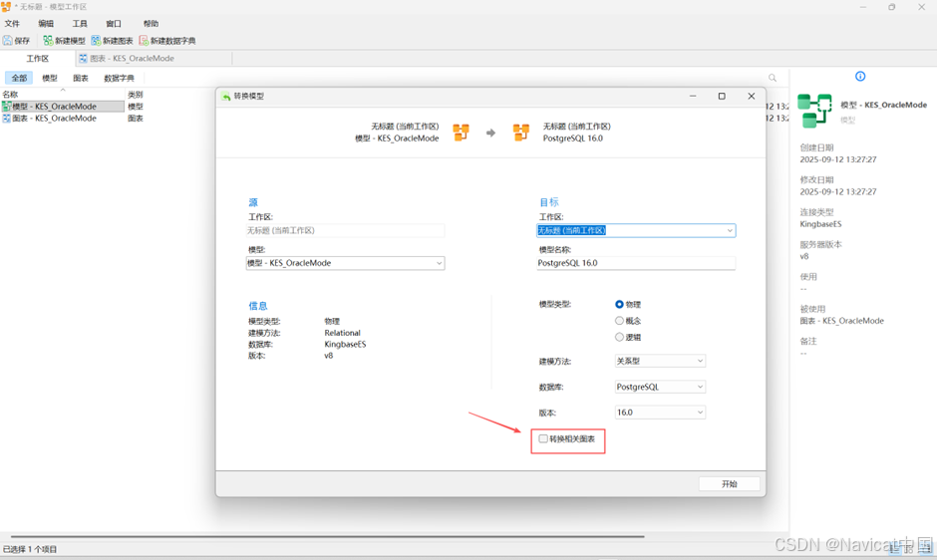Click the search magnifier icon in workspace
This screenshot has width=937, height=560.
[x=773, y=78]
